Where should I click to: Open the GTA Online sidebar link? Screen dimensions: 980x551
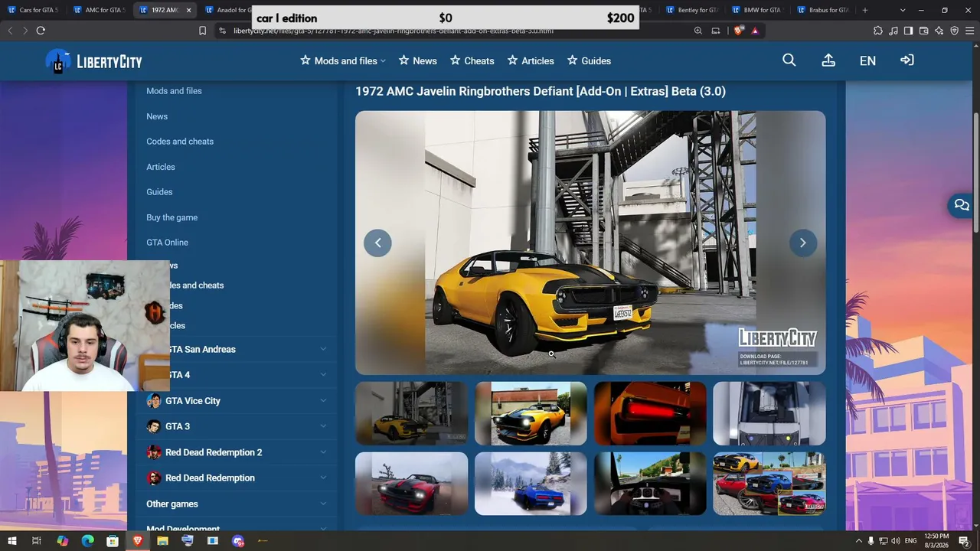167,243
